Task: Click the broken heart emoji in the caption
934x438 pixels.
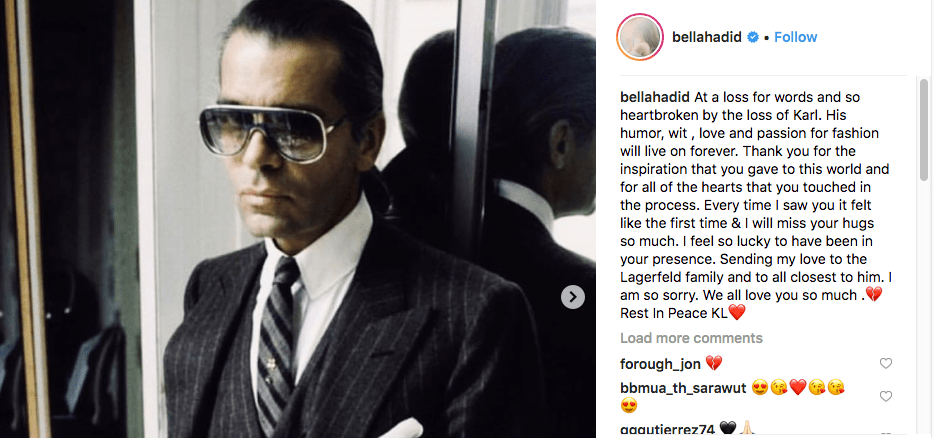Action: coord(872,296)
